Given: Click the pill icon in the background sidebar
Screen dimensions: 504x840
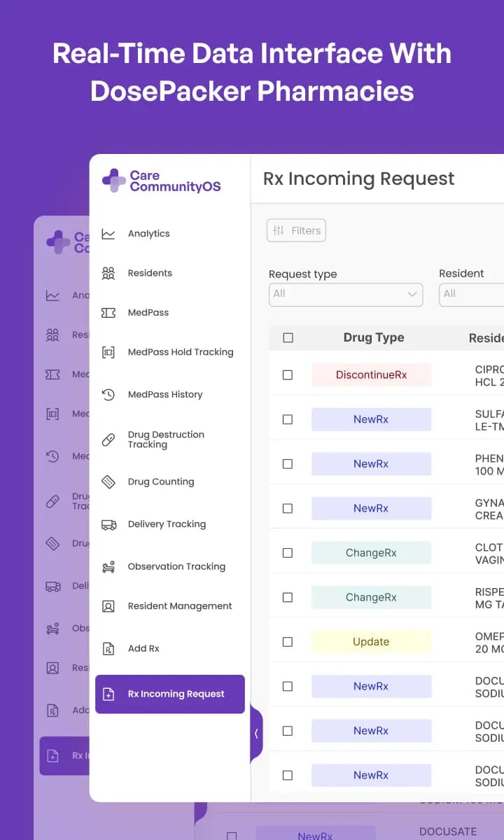Looking at the screenshot, I should (x=52, y=501).
